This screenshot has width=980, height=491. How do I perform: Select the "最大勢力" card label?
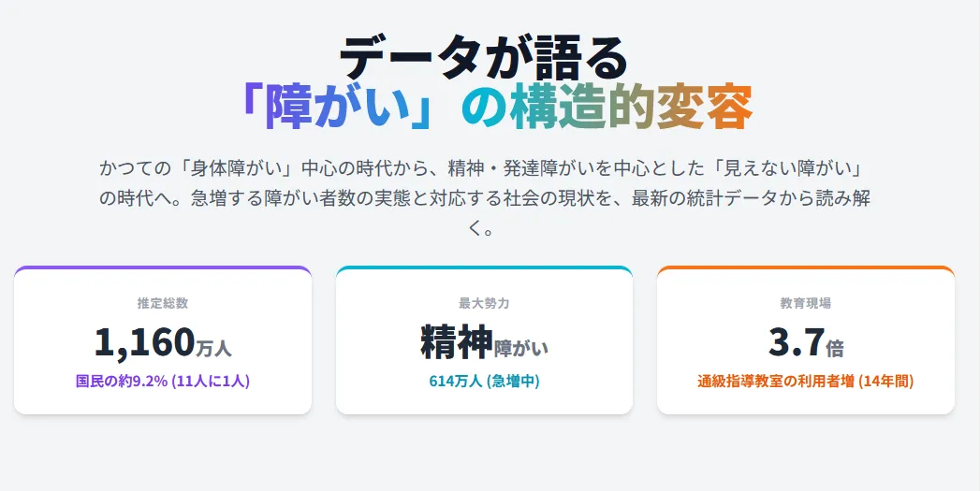[484, 303]
